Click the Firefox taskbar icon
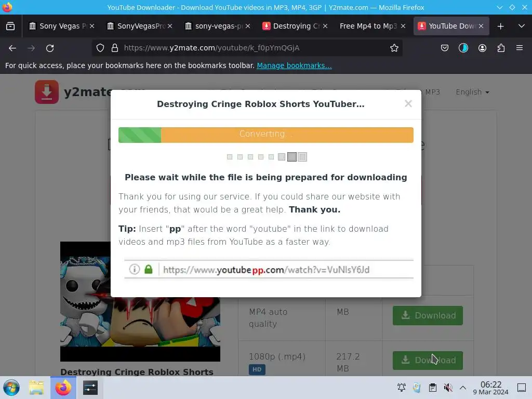The width and height of the screenshot is (532, 399). click(x=63, y=388)
